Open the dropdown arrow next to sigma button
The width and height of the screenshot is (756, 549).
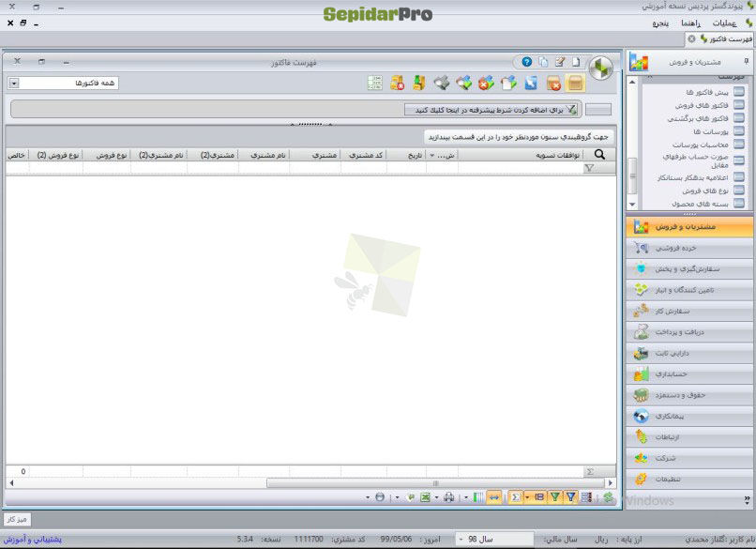click(x=527, y=496)
